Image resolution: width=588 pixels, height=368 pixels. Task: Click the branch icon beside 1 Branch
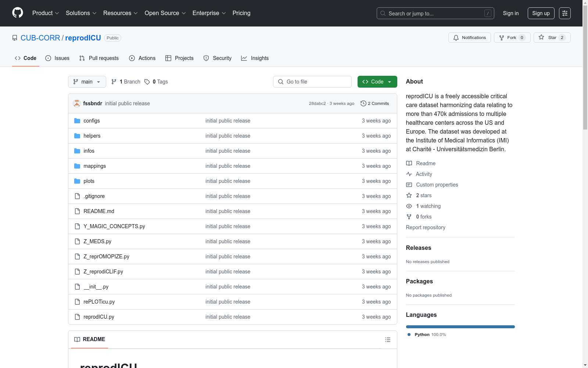pos(114,82)
